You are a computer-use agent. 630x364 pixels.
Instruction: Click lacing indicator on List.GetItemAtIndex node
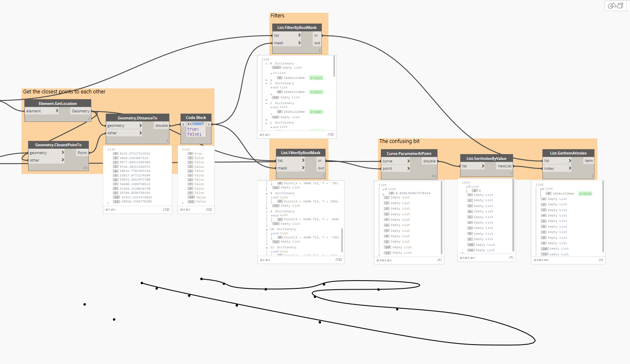(592, 176)
